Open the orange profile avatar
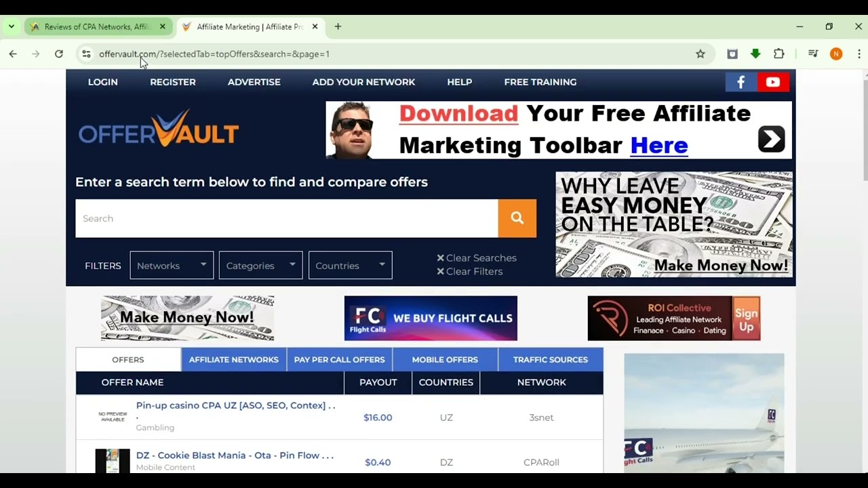868x488 pixels. pos(836,54)
